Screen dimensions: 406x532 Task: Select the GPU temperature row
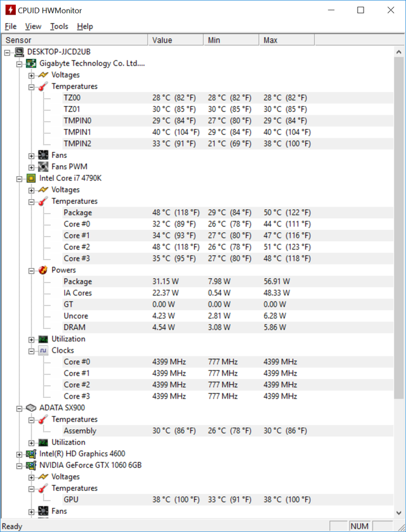tap(228, 500)
